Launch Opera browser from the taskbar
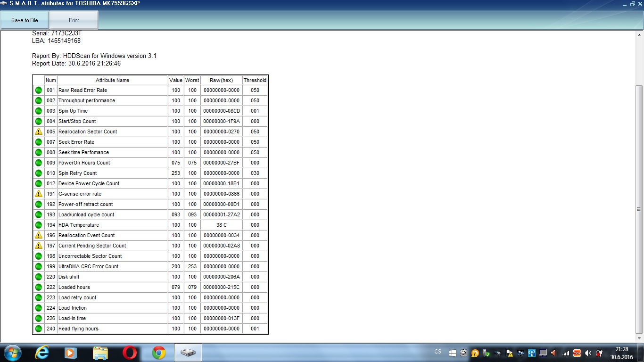Screen dimensions: 644x362 click(130, 353)
